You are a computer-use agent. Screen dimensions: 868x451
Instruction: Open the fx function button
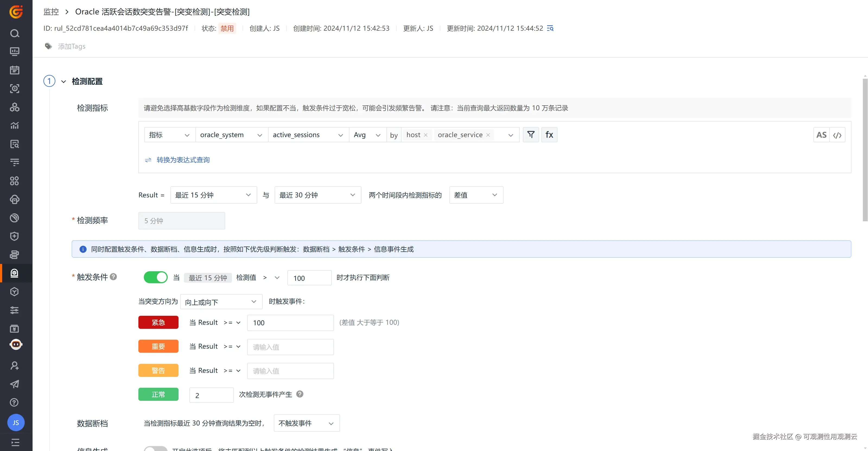(549, 135)
